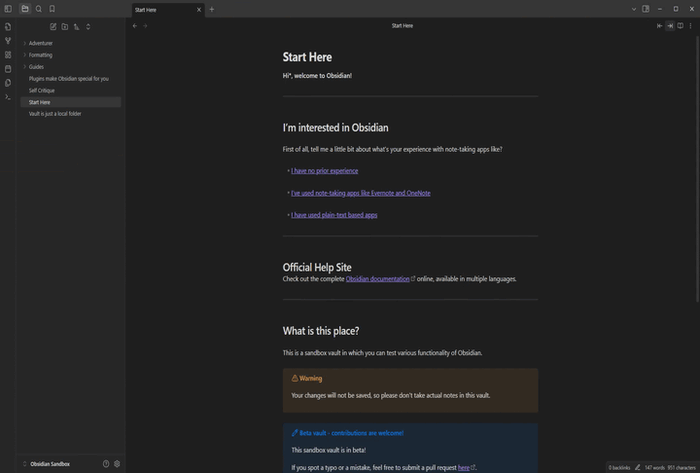Select the Start Here file in explorer
The width and height of the screenshot is (700, 473).
tap(71, 102)
